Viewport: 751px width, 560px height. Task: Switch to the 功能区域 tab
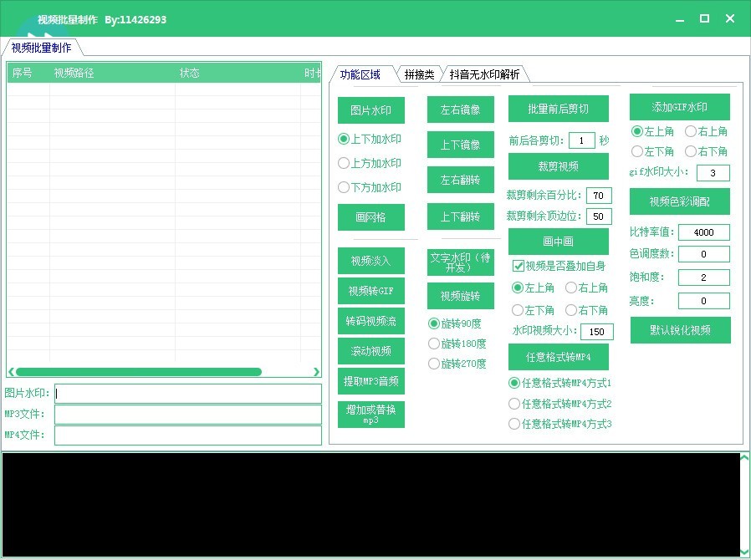pos(360,74)
